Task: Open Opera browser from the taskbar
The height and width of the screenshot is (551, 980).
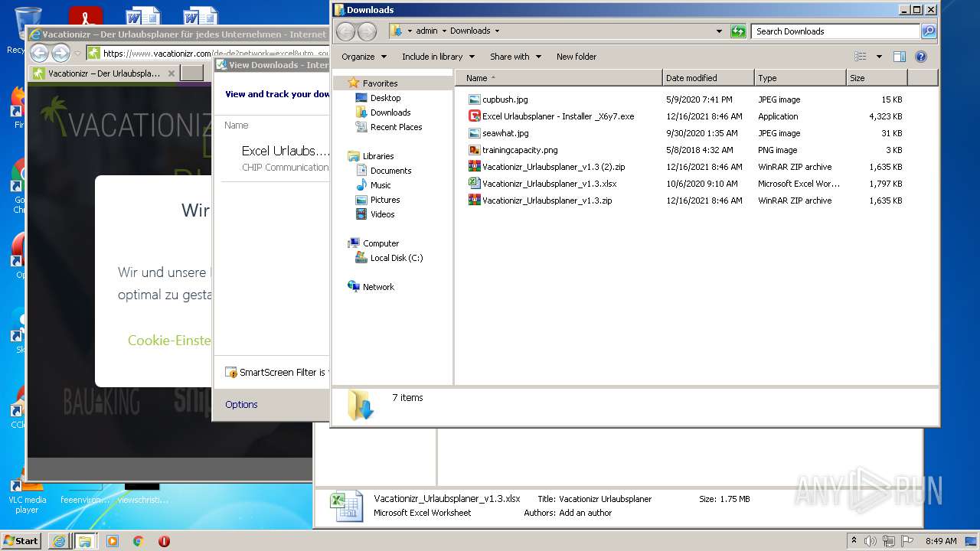Action: coord(164,541)
